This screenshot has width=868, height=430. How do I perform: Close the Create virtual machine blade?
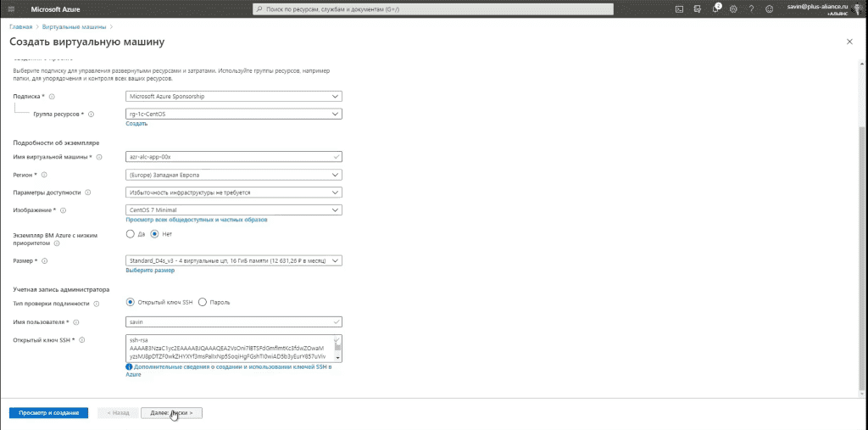(x=849, y=42)
